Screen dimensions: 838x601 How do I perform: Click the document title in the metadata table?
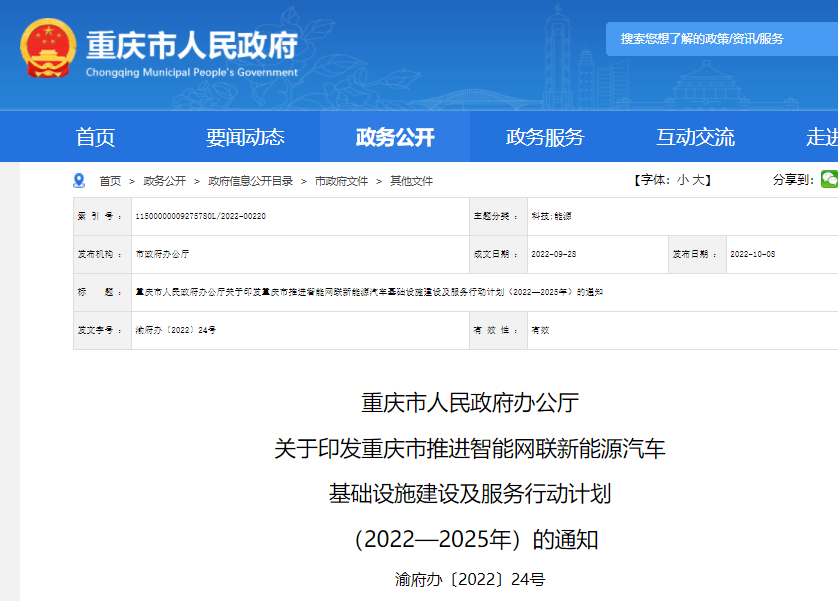point(369,292)
